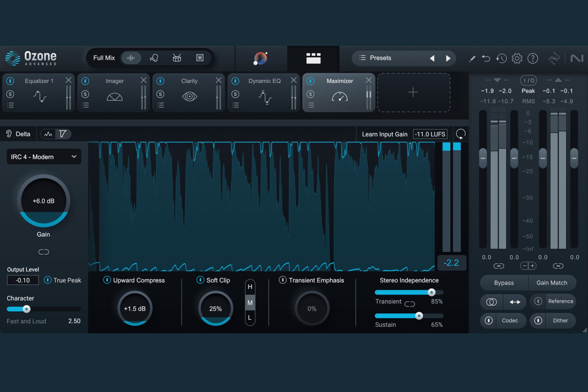Screen dimensions: 588x392
Task: Disable the Equalizer 1 power toggle
Action: (x=11, y=81)
